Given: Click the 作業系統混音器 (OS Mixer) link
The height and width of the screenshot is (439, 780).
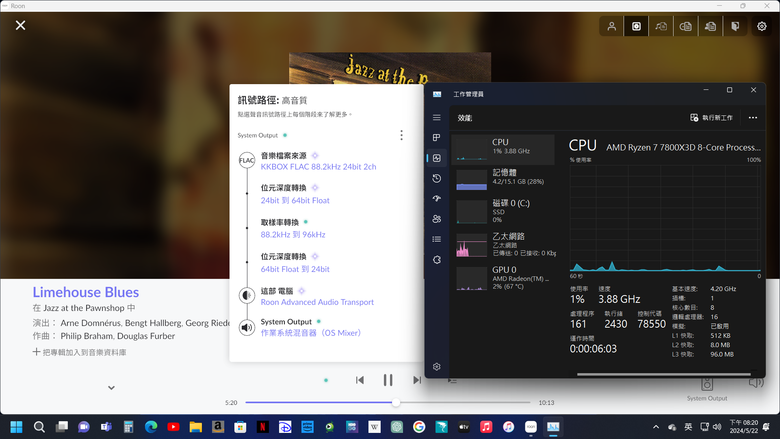Looking at the screenshot, I should [x=311, y=333].
